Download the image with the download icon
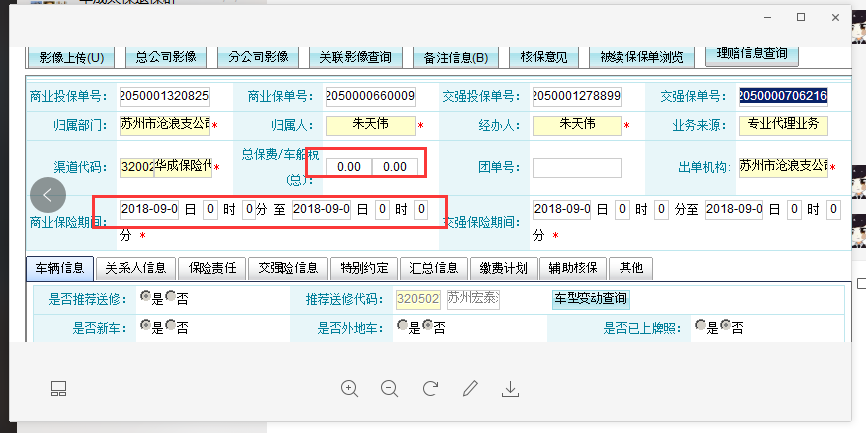 [x=510, y=389]
